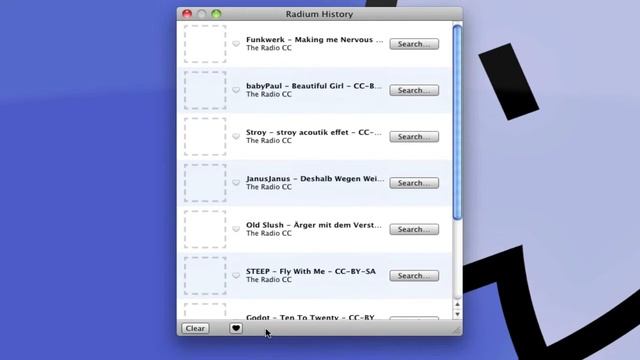
Task: Search for Old Slush track
Action: tap(414, 229)
